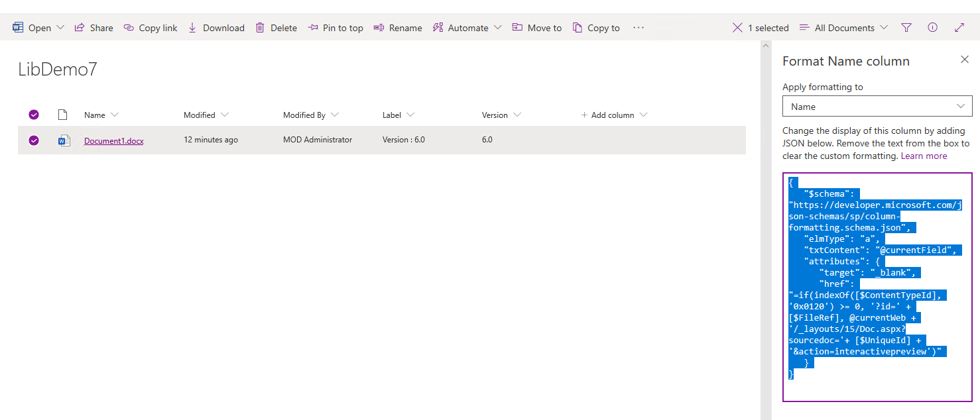The image size is (980, 420).
Task: Open the Document1.docx link
Action: tap(114, 140)
